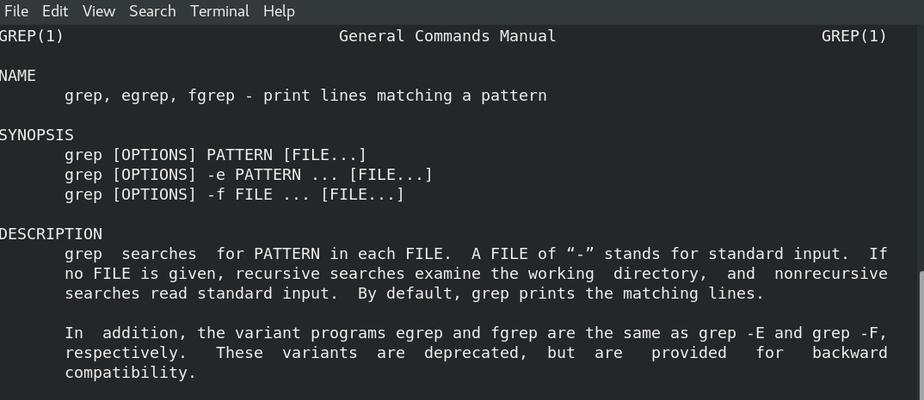Click the vertical scrollbar thumb
Viewport: 924px width, 400px height.
(x=920, y=336)
